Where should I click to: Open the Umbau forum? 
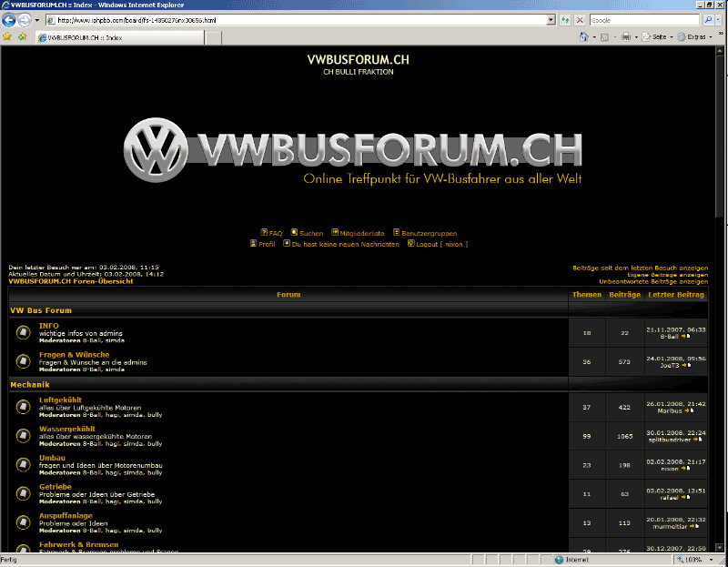[52, 458]
